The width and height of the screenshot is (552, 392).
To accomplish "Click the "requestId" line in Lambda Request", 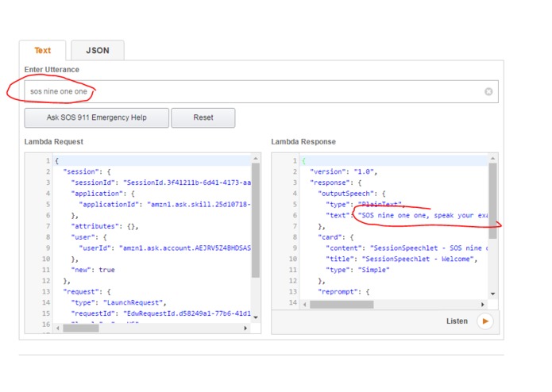I will point(161,313).
